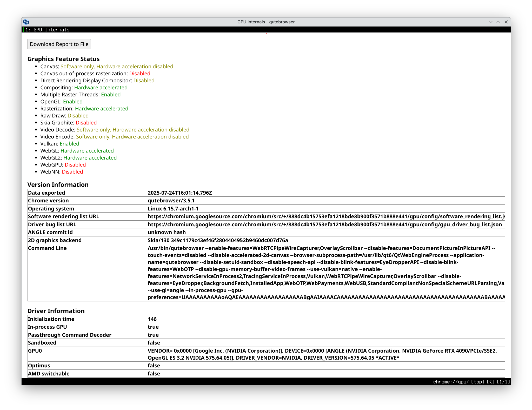The height and width of the screenshot is (410, 532).
Task: Minimize the qutebrowser window
Action: pyautogui.click(x=490, y=22)
